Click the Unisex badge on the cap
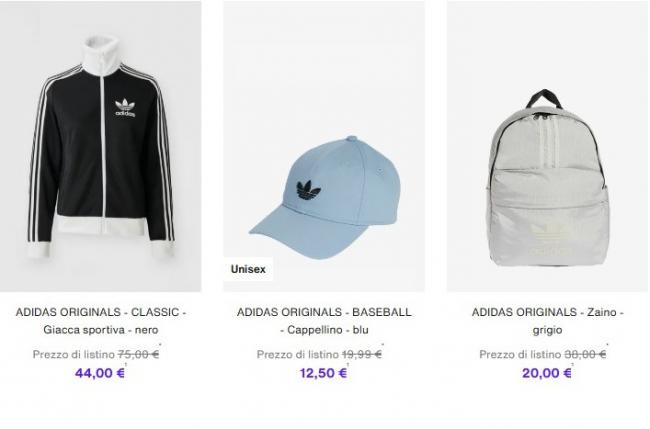Image resolution: width=650 pixels, height=429 pixels. (248, 269)
